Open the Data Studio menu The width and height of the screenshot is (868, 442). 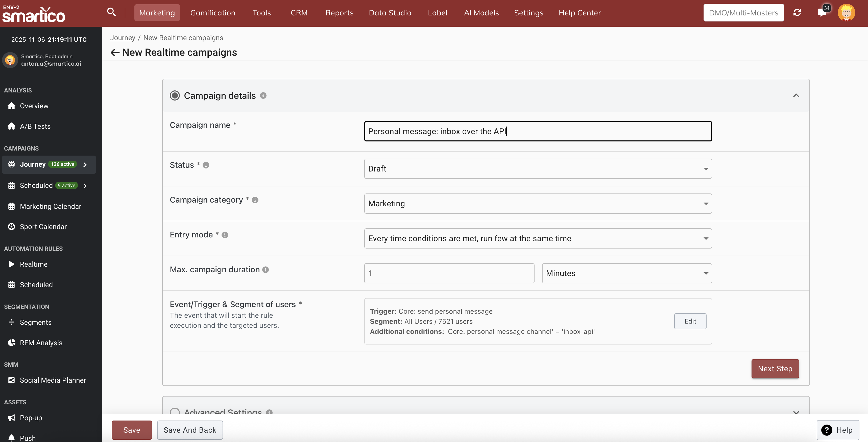tap(390, 13)
